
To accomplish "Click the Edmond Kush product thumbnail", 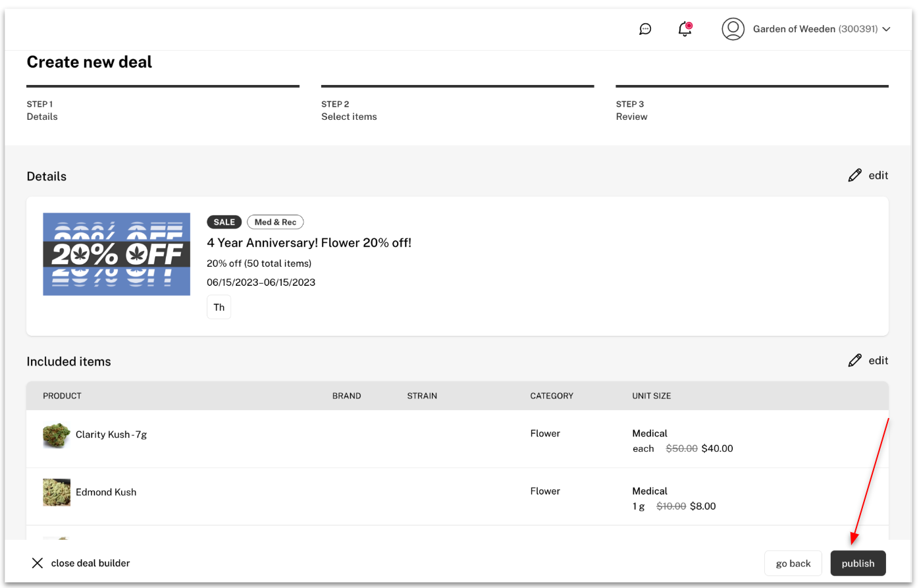I will coord(57,492).
